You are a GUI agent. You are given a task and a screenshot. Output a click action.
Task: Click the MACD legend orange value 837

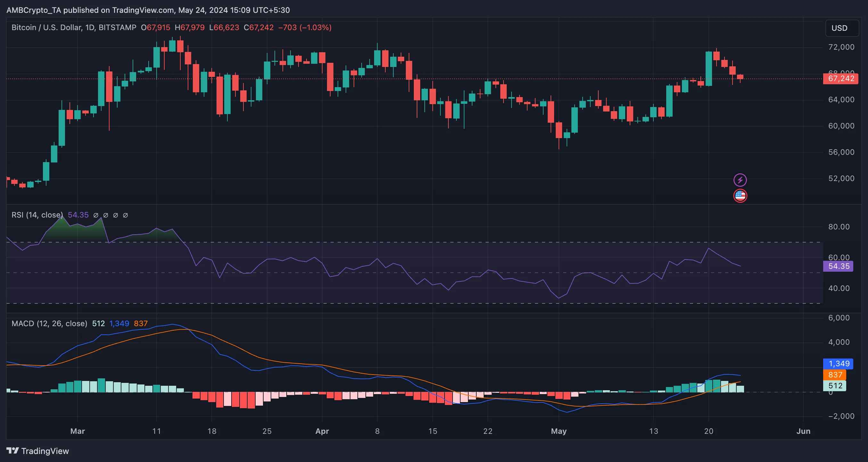click(x=141, y=324)
